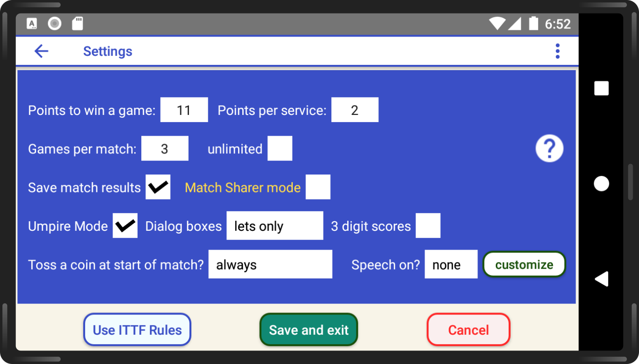The image size is (639, 364).
Task: Open the Speech on selector showing none
Action: (451, 264)
